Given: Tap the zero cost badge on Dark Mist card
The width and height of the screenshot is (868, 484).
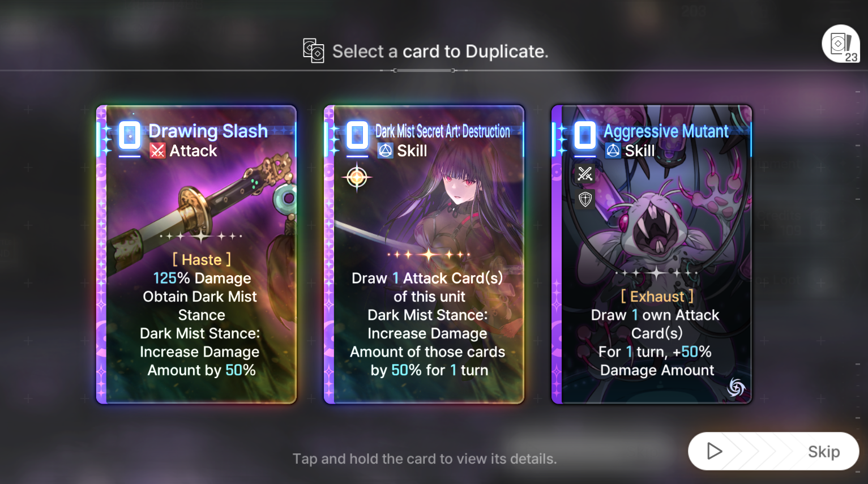Looking at the screenshot, I should point(357,136).
